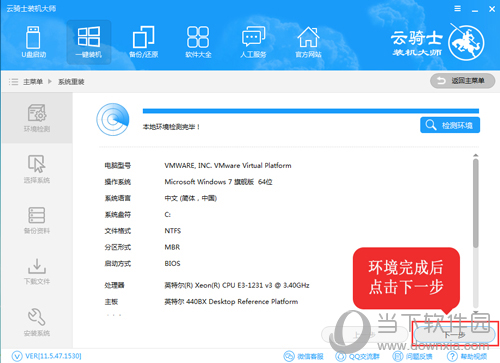Click the 云骑士 knight logo
The width and height of the screenshot is (500, 363).
tap(466, 43)
